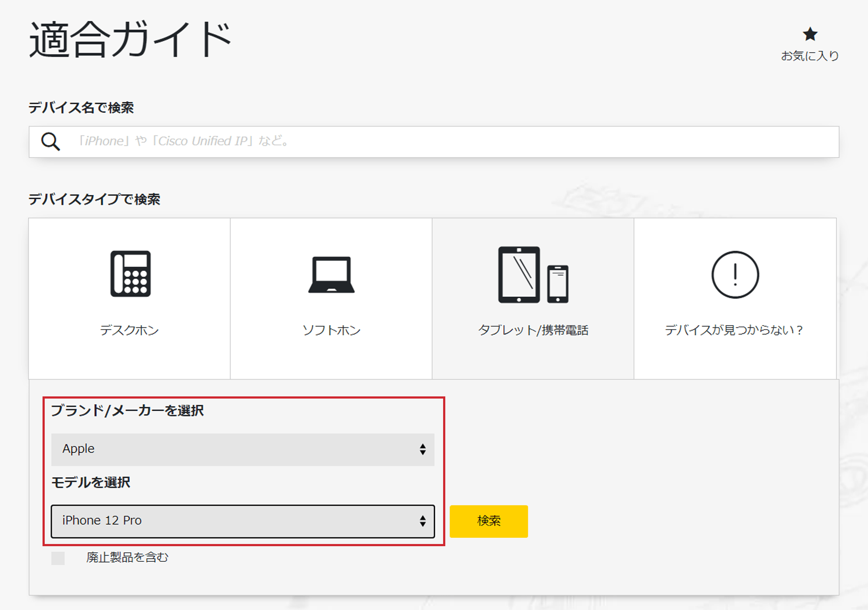The image size is (868, 610).
Task: Click the モデルを選択 label
Action: point(91,482)
